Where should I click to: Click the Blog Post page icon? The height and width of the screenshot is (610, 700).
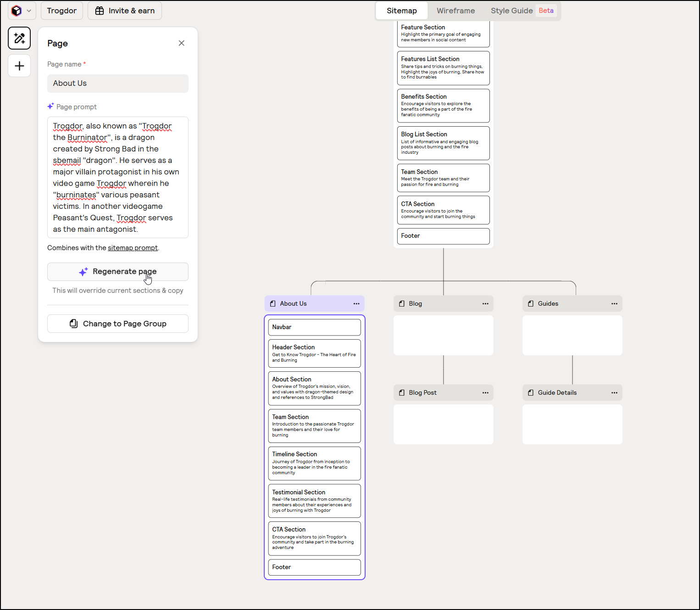click(x=402, y=393)
